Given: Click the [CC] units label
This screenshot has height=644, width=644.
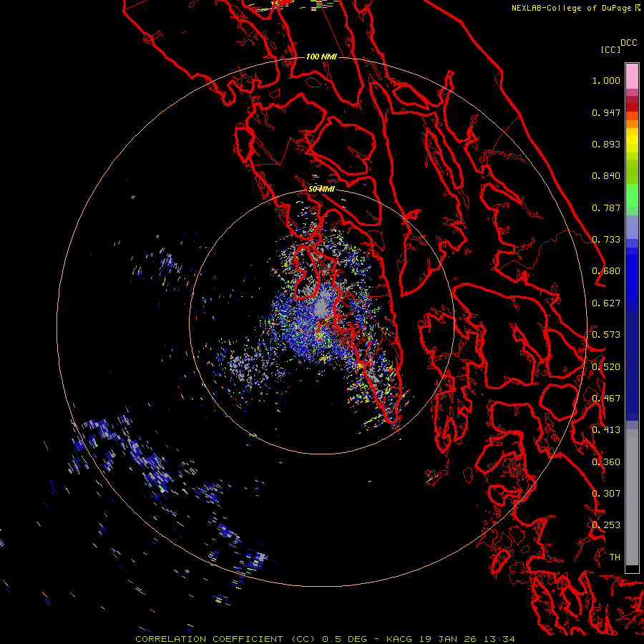Looking at the screenshot, I should (x=611, y=49).
